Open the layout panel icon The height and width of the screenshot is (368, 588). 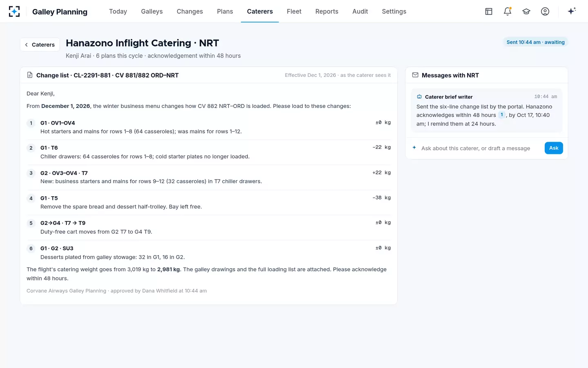[x=489, y=11]
